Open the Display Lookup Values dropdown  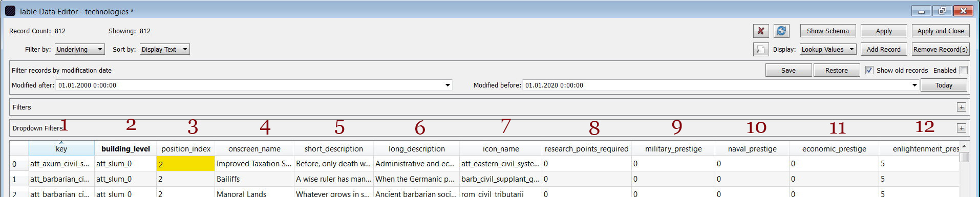click(828, 49)
